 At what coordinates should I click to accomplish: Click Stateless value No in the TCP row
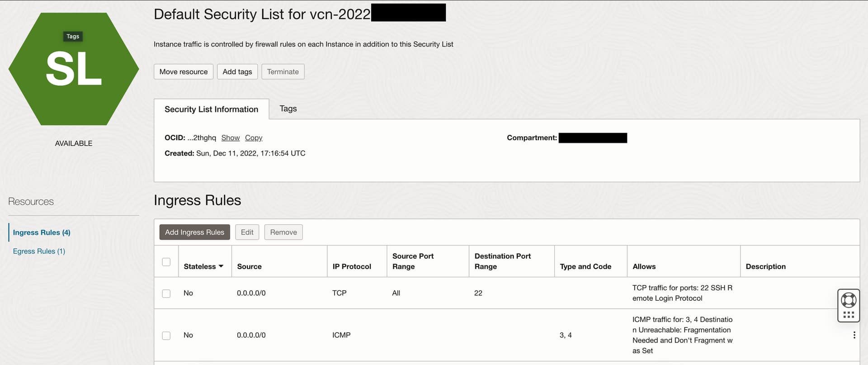click(188, 293)
